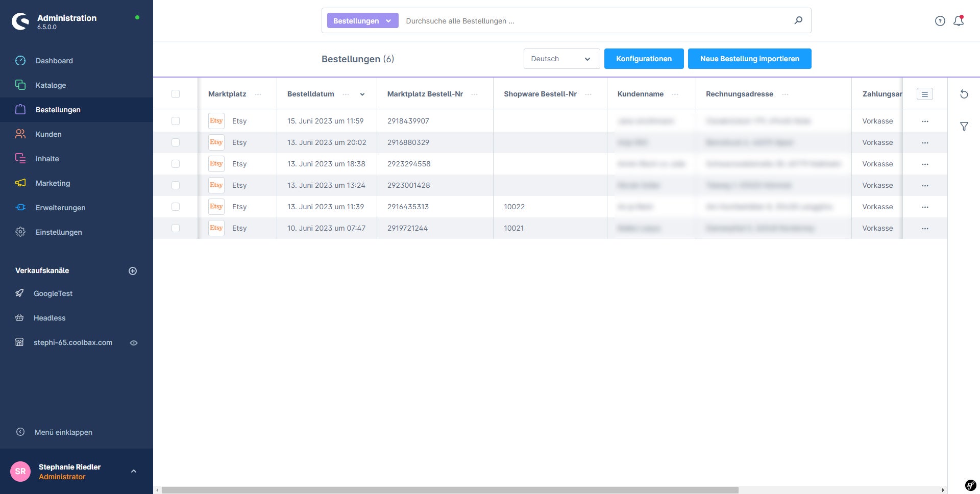Open Shopware Bestell-Nr column options dots

[x=589, y=94]
